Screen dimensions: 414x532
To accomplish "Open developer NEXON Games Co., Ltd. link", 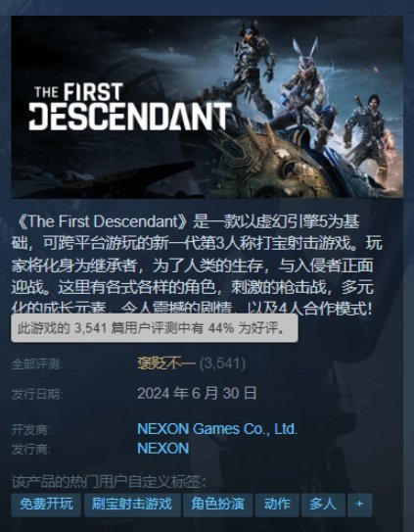I will [217, 429].
